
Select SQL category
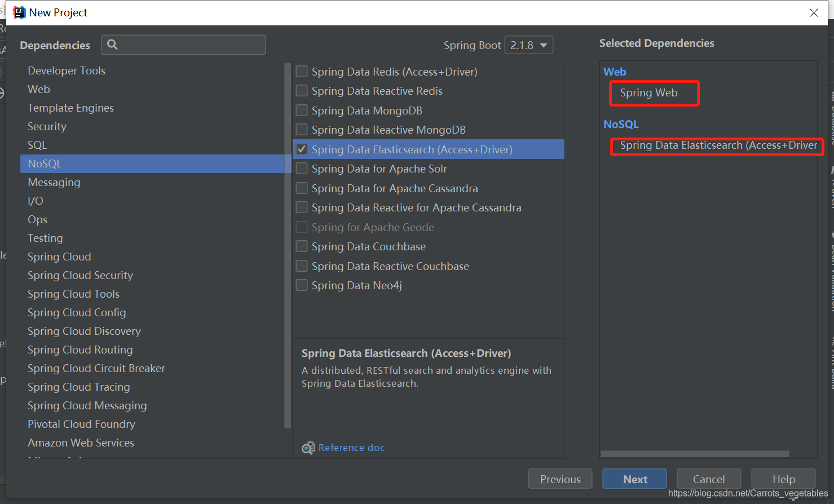click(x=152, y=145)
